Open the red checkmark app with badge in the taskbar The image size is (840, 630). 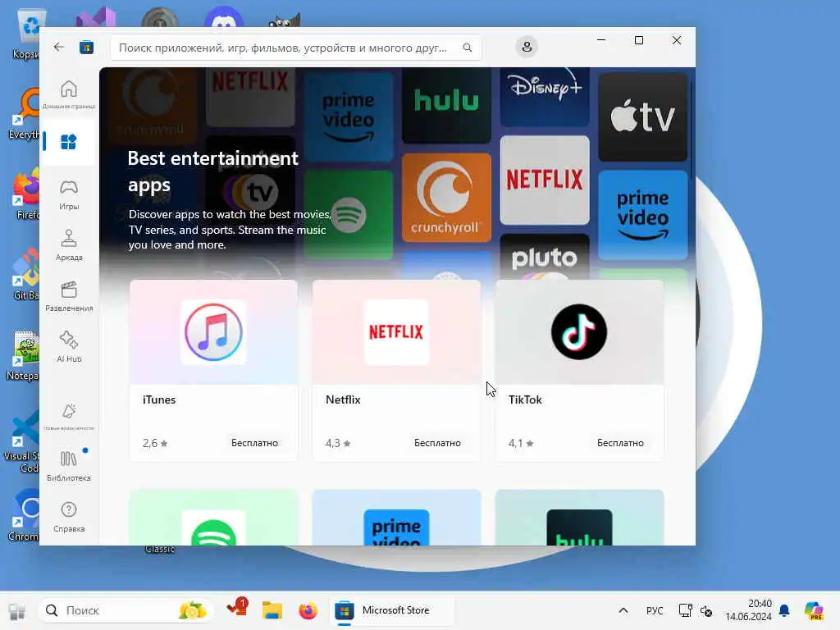click(x=237, y=609)
